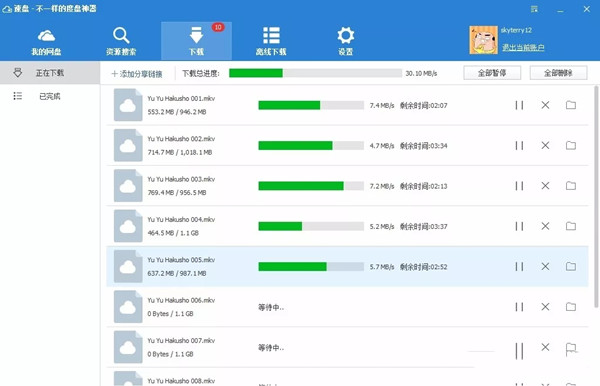Pause Yu Yu Hakusho 001.mkv download

tap(519, 105)
